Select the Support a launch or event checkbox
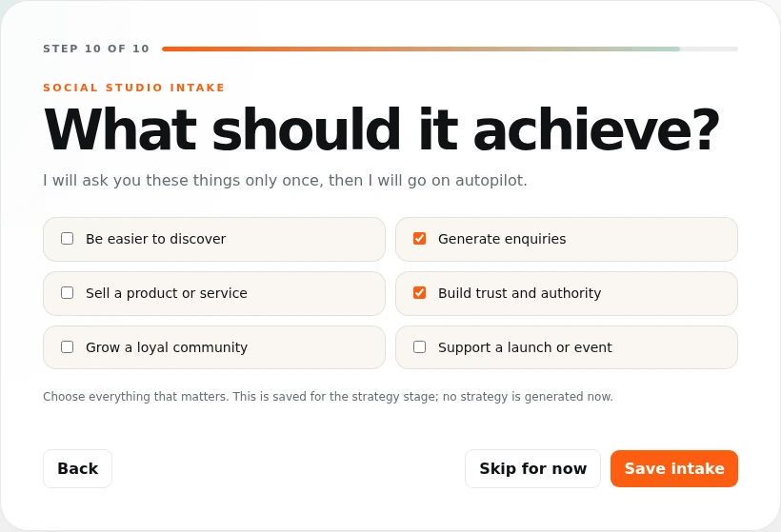 point(419,346)
